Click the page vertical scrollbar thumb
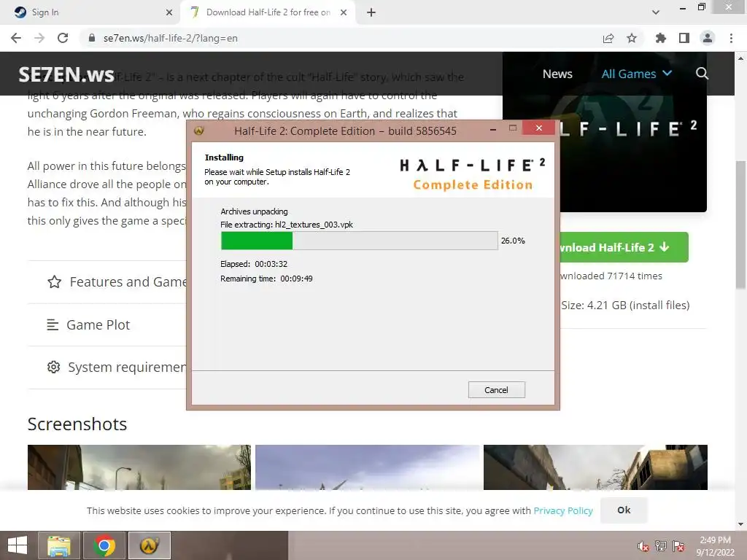Viewport: 747px width, 560px height. tap(741, 225)
